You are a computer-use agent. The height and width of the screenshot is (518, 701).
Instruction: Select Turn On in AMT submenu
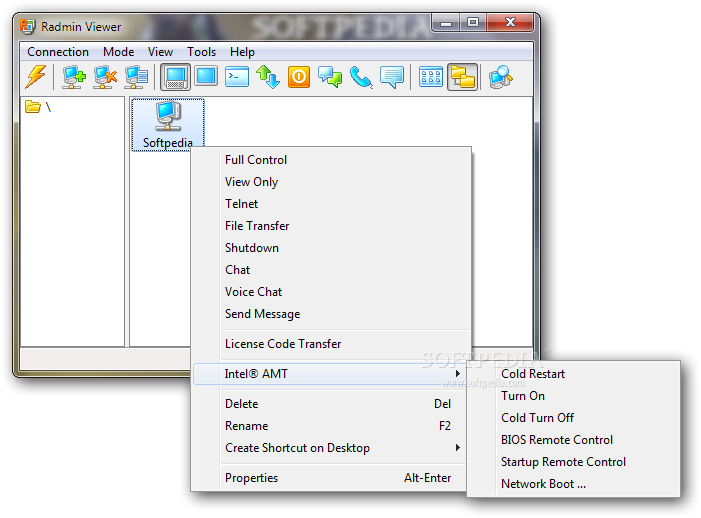pyautogui.click(x=573, y=396)
